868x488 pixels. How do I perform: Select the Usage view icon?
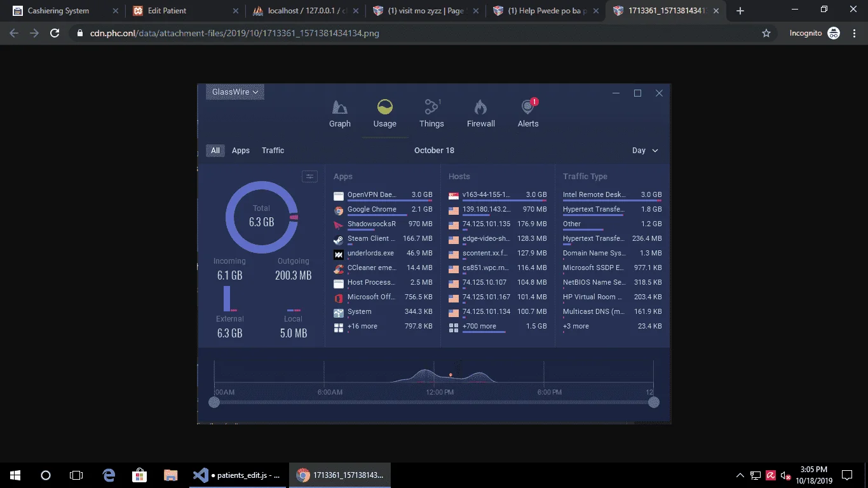pos(384,107)
